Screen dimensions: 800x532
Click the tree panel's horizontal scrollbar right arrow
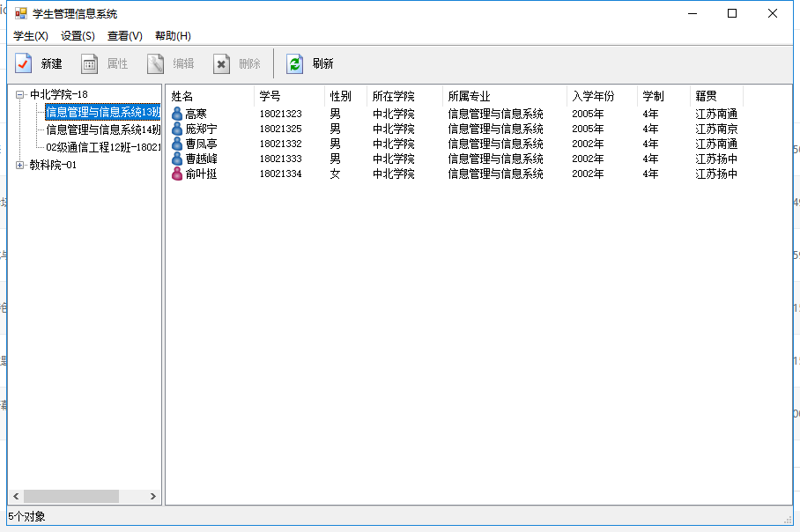(x=153, y=497)
